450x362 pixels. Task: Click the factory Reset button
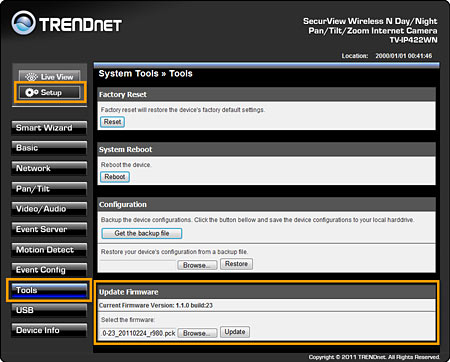pos(112,122)
